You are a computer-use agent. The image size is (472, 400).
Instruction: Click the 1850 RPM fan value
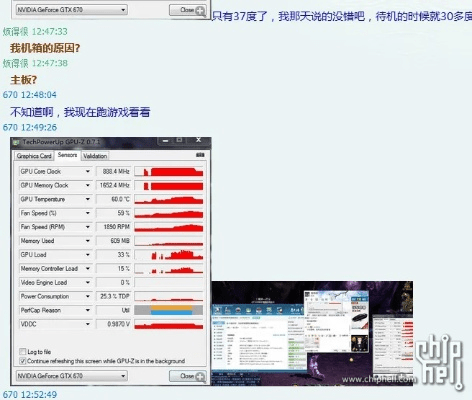[x=113, y=227]
